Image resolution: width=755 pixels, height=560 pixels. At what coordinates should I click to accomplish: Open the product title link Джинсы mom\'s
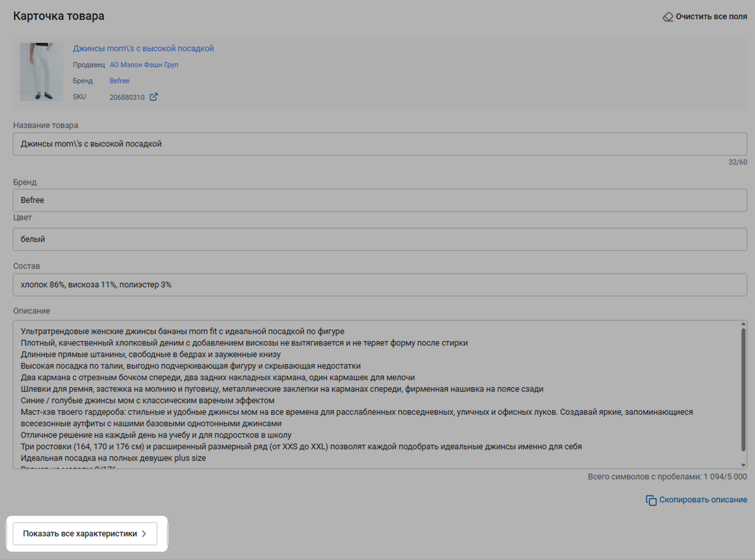point(143,48)
